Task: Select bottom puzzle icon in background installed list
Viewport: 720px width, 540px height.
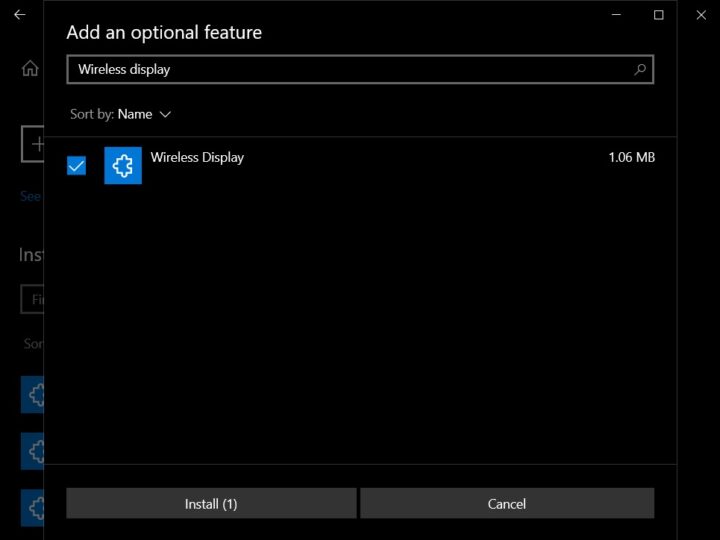Action: 33,504
